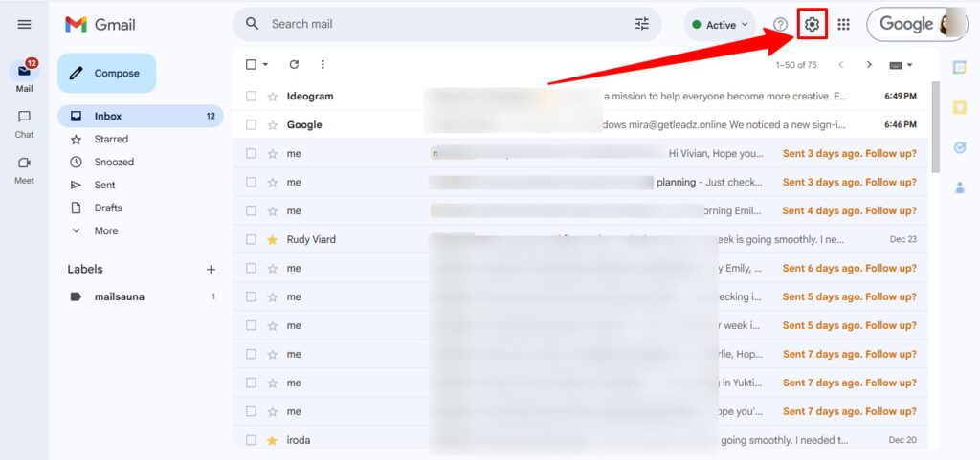Image resolution: width=980 pixels, height=460 pixels.
Task: Star the Google email
Action: (273, 125)
